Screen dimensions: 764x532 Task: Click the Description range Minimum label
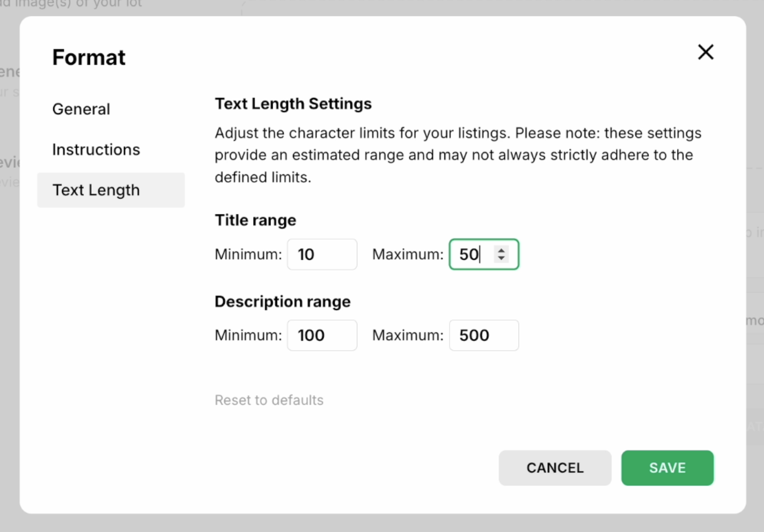[248, 335]
